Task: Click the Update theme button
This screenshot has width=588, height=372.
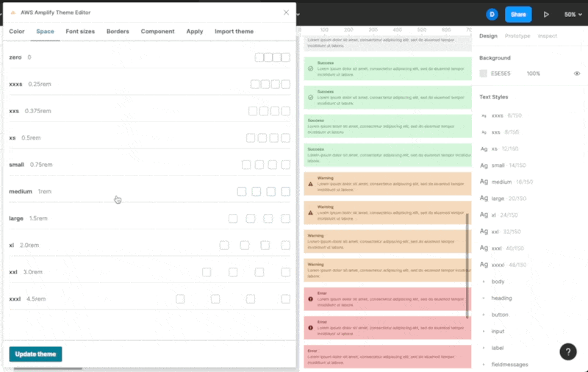Action: click(35, 354)
